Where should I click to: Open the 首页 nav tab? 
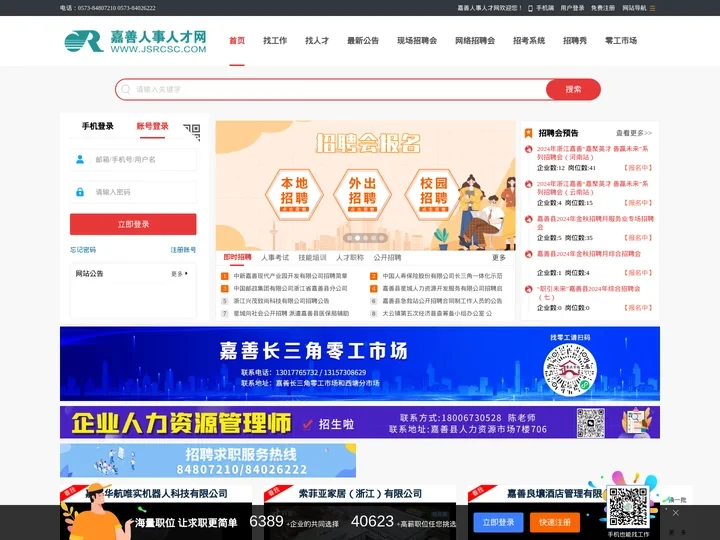[237, 41]
